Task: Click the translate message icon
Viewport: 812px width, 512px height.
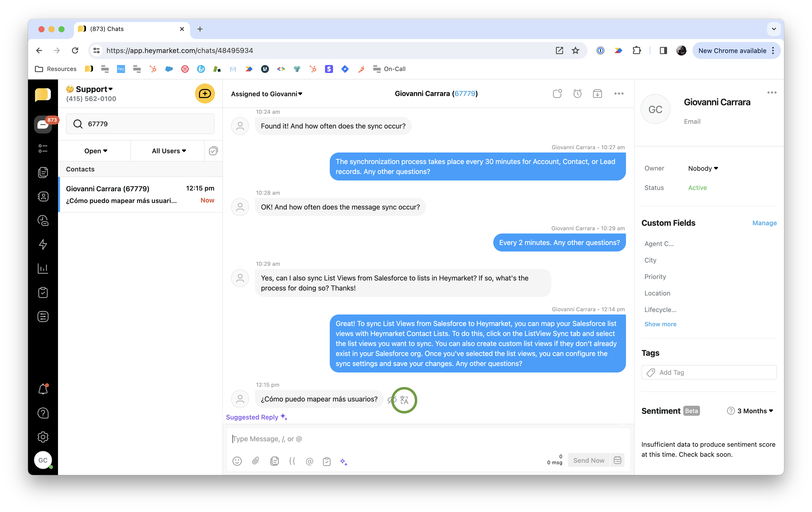Action: coord(404,400)
